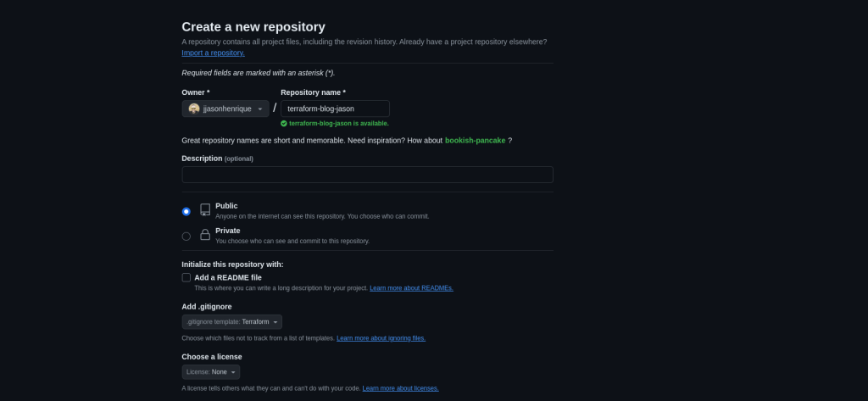The image size is (868, 401).
Task: Click the Private option label text
Action: [x=227, y=231]
